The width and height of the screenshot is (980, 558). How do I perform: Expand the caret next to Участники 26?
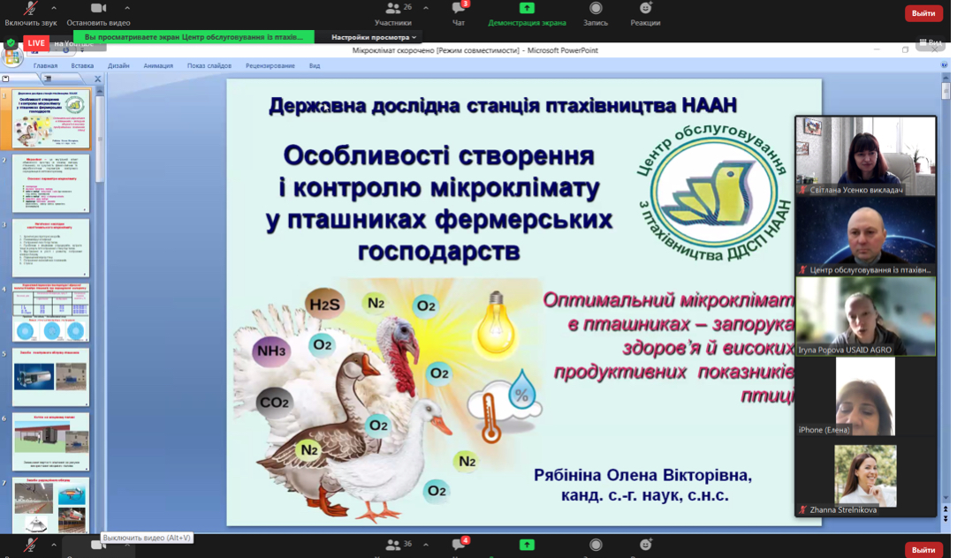(x=426, y=8)
